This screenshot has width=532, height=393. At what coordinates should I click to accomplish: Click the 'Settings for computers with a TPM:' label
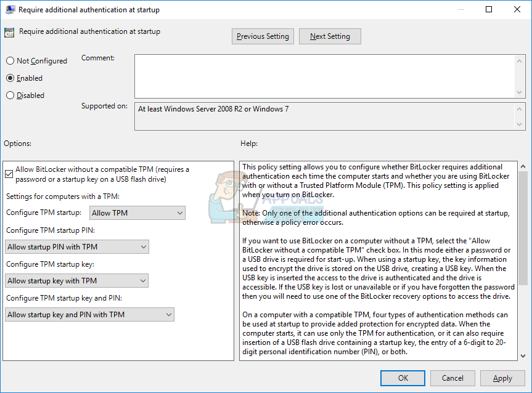[63, 197]
